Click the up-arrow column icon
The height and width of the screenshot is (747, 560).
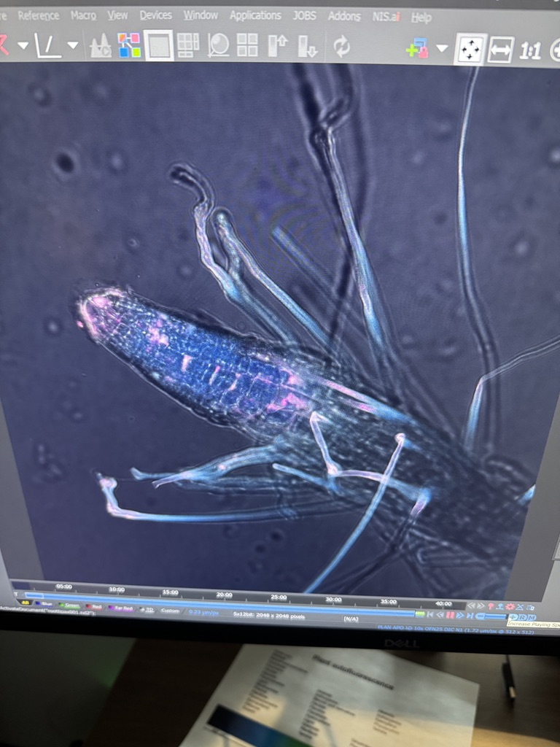(x=277, y=46)
